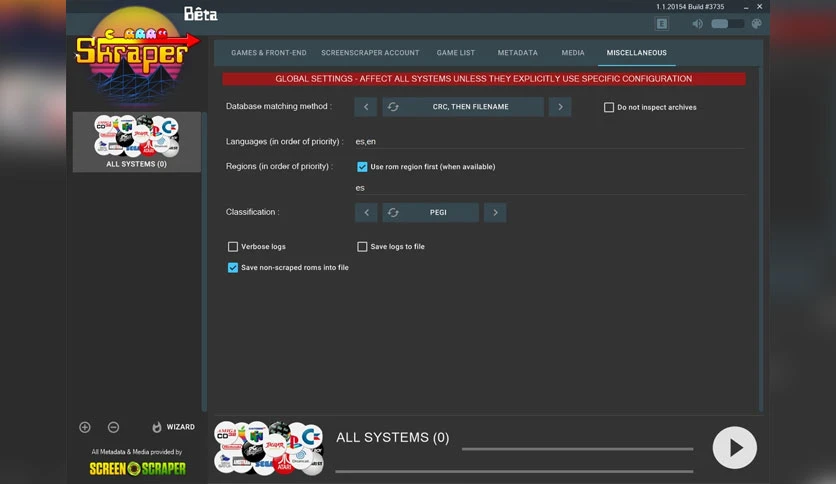Mute sound with the speaker icon

pyautogui.click(x=697, y=24)
